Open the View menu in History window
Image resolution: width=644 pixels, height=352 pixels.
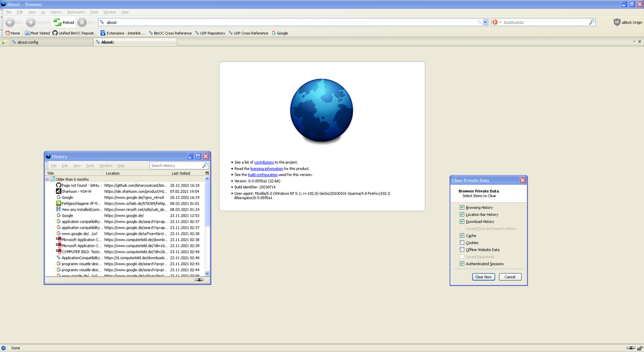(77, 165)
